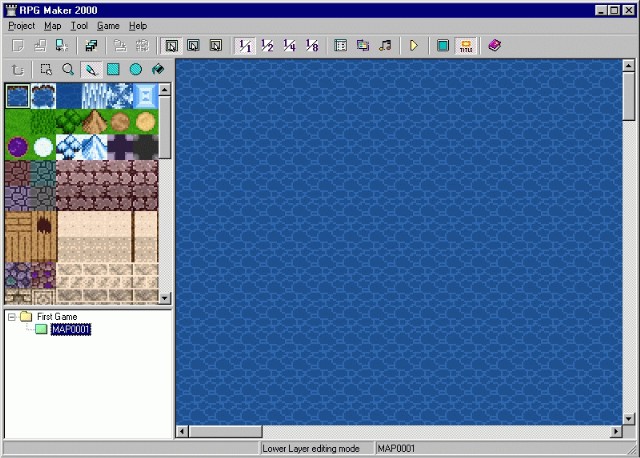
Task: Open the Material resource manager icon
Action: click(363, 45)
